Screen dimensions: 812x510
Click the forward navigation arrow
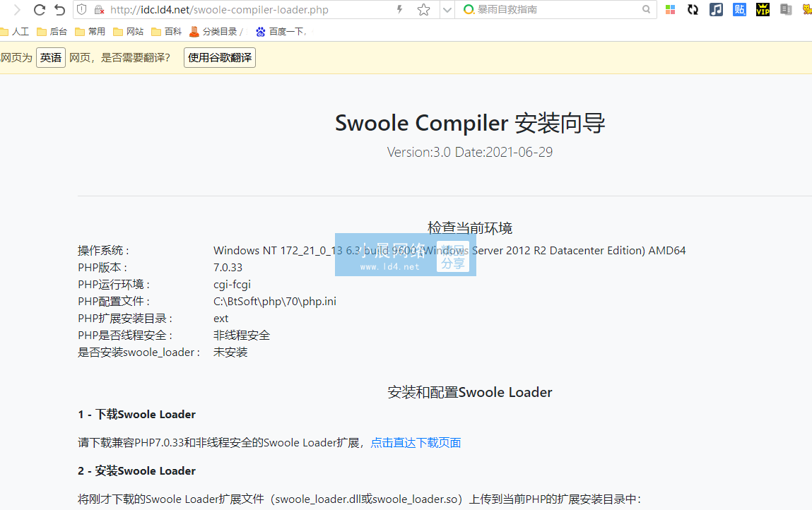coord(17,10)
